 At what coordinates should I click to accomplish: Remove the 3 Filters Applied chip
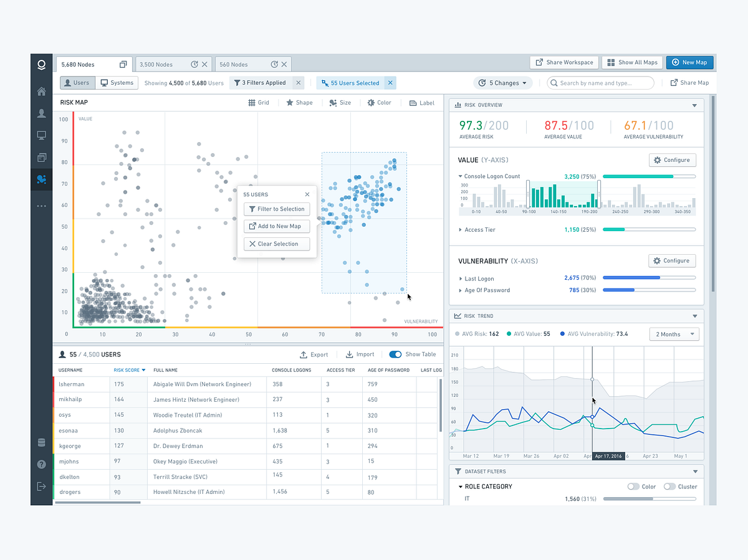298,83
